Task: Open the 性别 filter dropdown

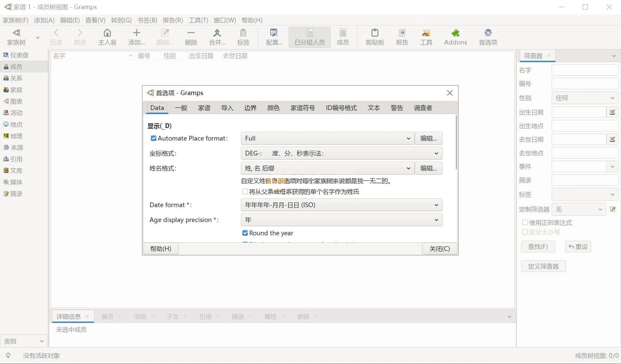Action: [585, 98]
